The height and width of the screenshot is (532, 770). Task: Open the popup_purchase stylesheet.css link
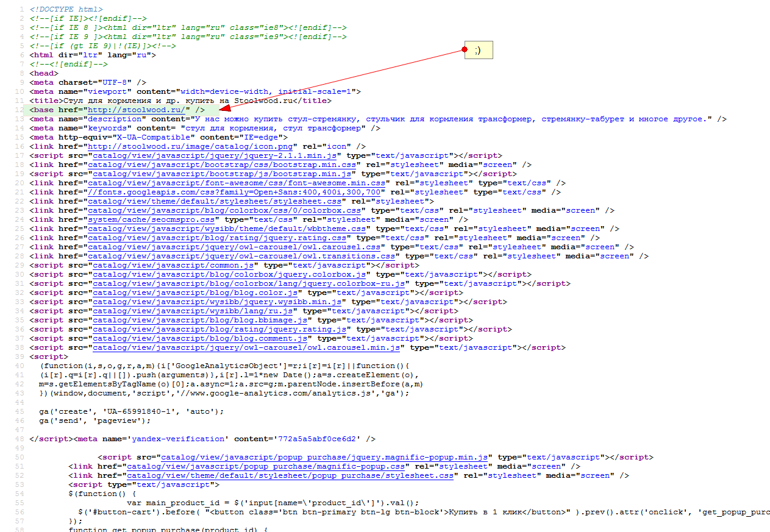[290, 475]
